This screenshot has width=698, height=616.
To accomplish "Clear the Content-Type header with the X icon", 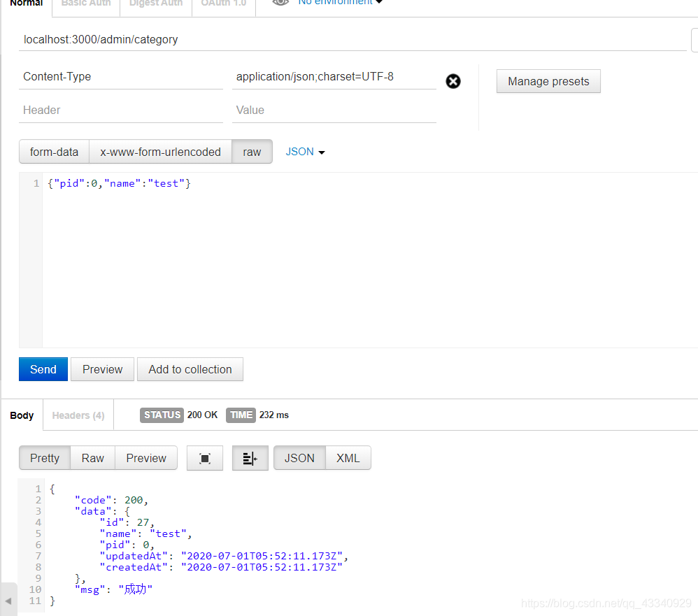I will tap(453, 81).
